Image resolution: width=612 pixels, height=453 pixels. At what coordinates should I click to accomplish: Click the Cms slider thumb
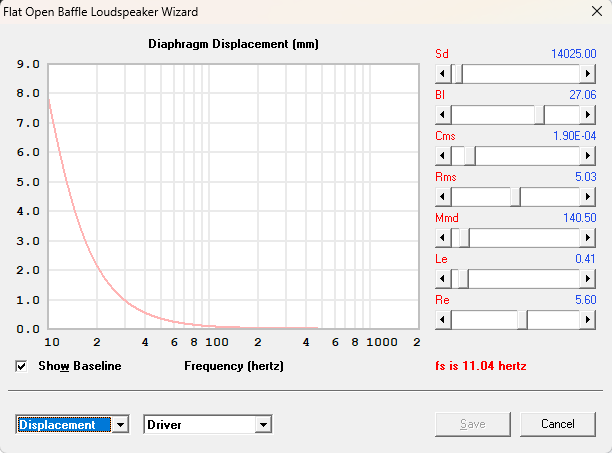tap(470, 156)
